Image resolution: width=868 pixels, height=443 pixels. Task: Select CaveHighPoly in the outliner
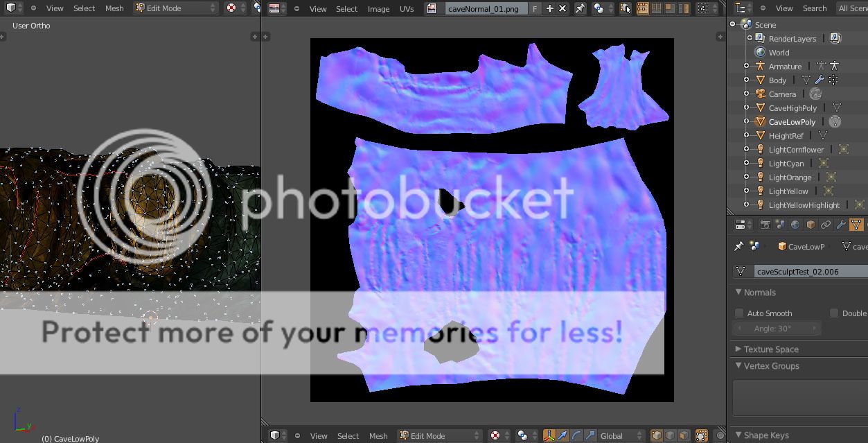coord(792,108)
